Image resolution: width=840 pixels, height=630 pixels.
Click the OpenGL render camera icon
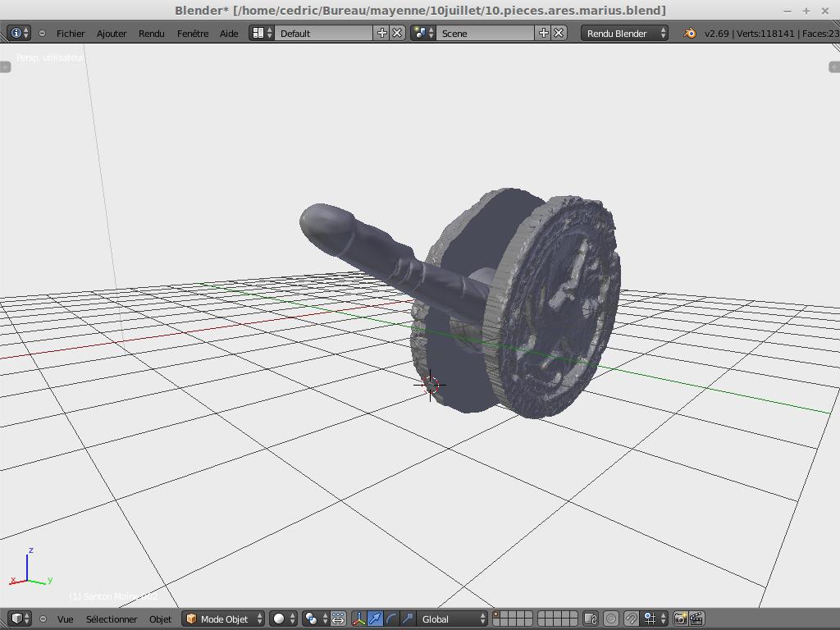(x=680, y=619)
